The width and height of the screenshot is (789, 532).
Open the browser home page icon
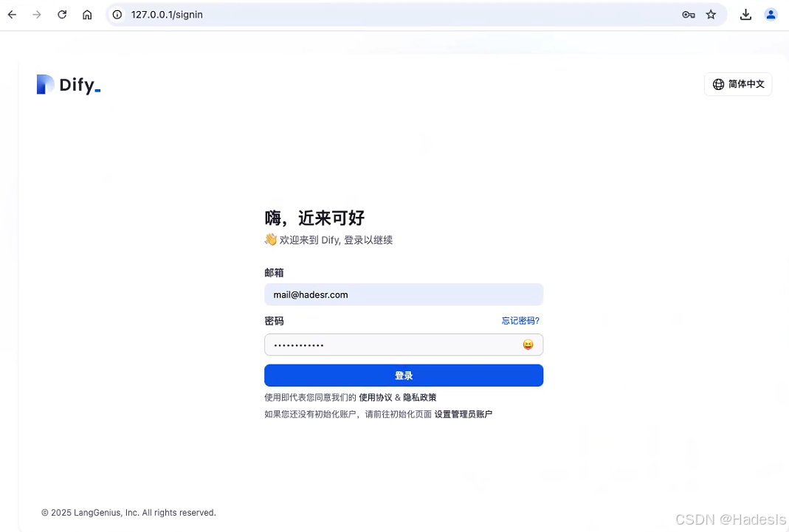(x=87, y=15)
